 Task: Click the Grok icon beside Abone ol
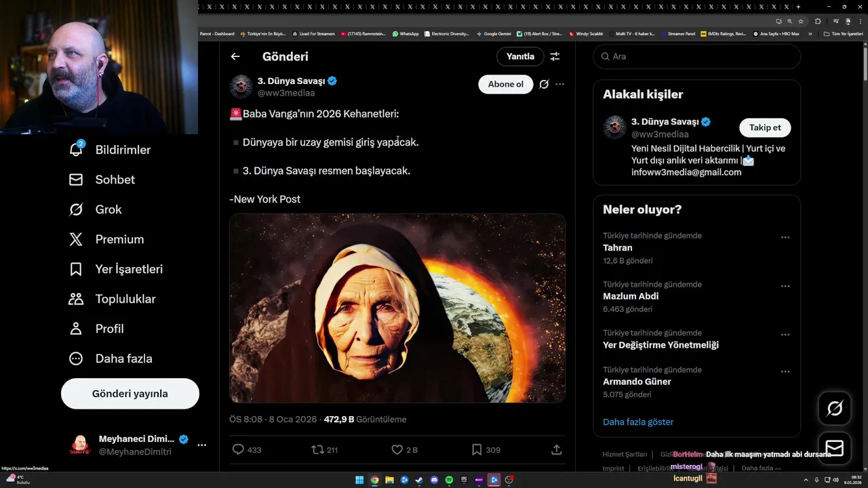click(x=543, y=84)
